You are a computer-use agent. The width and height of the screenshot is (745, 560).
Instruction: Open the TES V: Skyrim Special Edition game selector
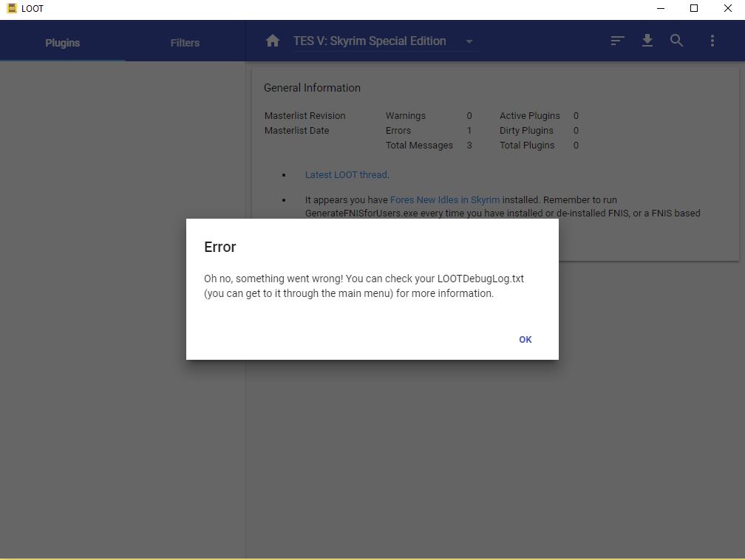tap(369, 41)
